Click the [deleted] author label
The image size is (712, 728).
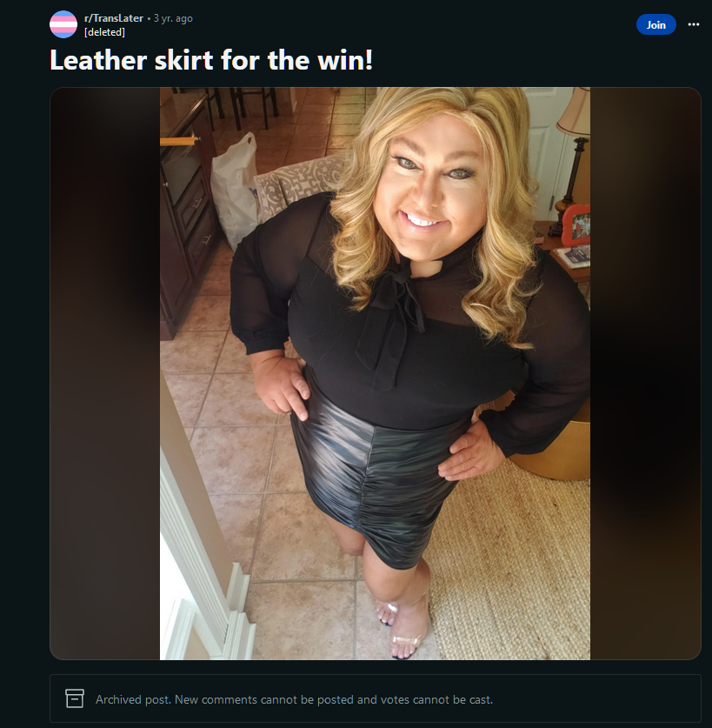104,32
